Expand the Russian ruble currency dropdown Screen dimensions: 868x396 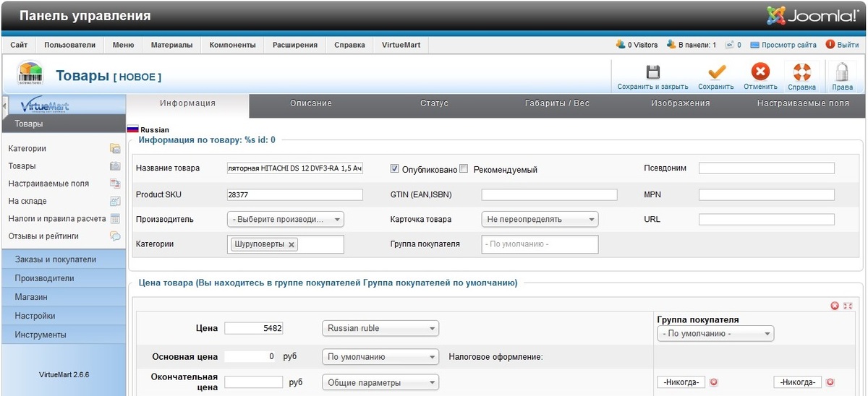pos(380,328)
